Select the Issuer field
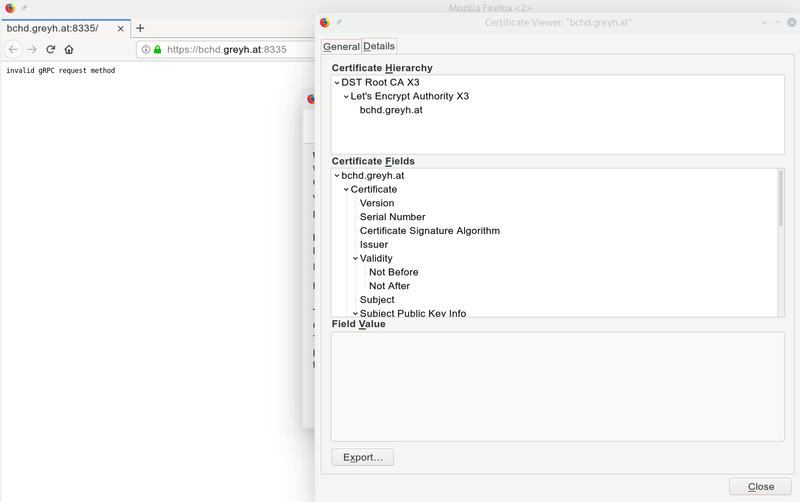This screenshot has height=502, width=800. 373,245
